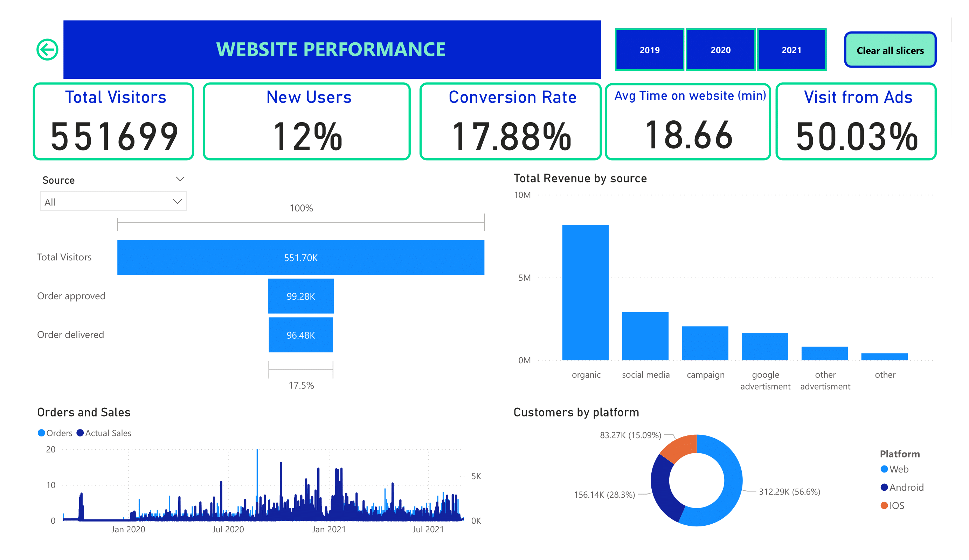This screenshot has height=560, width=969.
Task: Open the Source 'All' dropdown
Action: pos(113,201)
